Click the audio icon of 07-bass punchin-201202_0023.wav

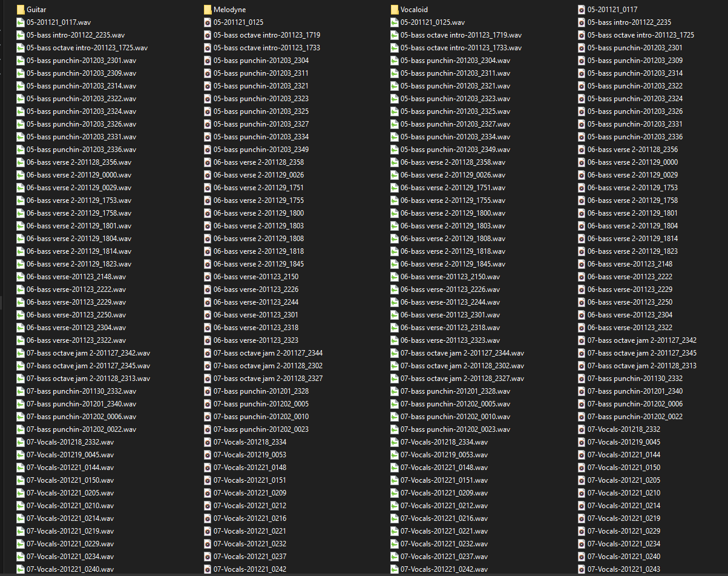point(395,429)
